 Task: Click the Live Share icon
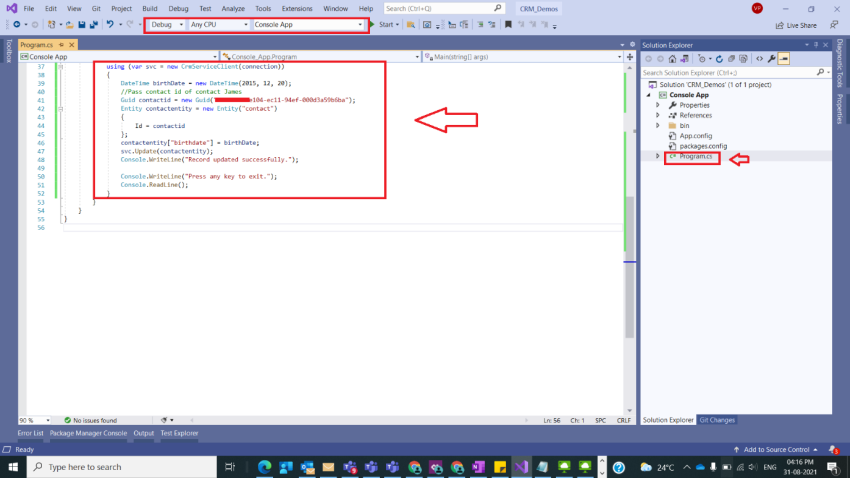796,25
